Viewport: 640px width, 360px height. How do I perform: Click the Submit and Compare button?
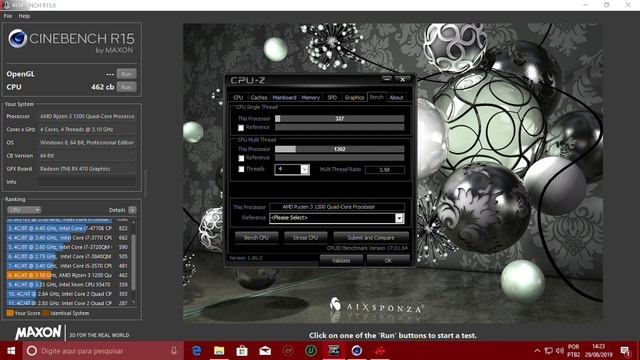click(x=371, y=238)
